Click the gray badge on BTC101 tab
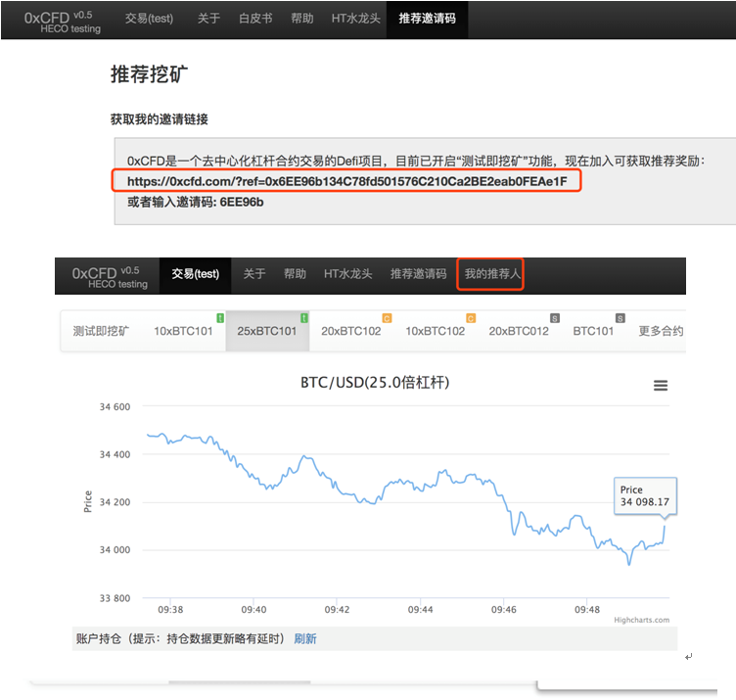 tap(620, 318)
